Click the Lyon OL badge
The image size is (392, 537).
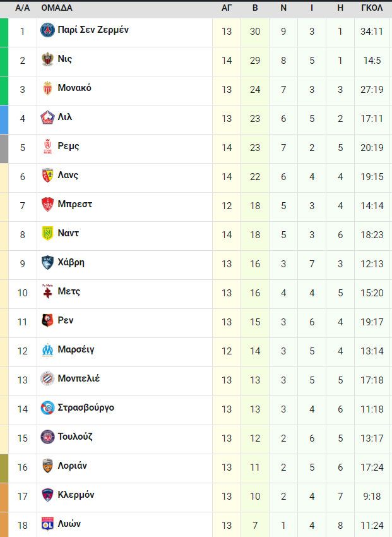[47, 524]
